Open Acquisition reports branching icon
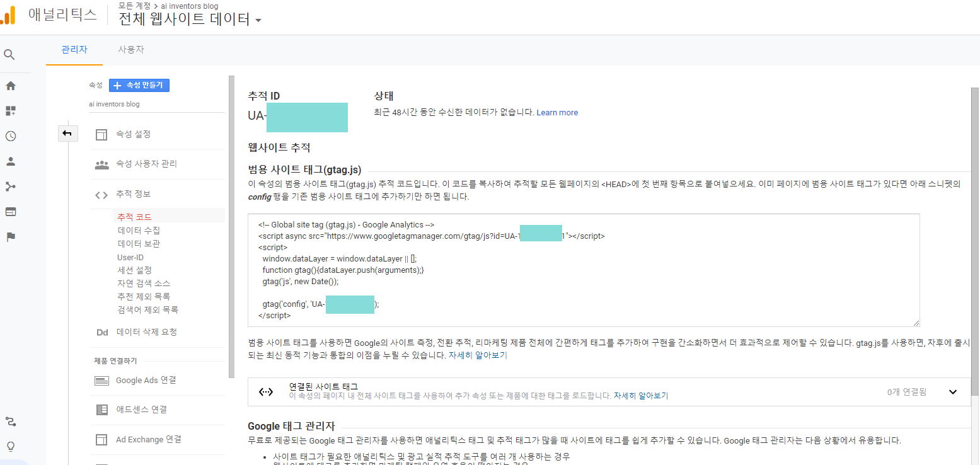 pyautogui.click(x=11, y=187)
